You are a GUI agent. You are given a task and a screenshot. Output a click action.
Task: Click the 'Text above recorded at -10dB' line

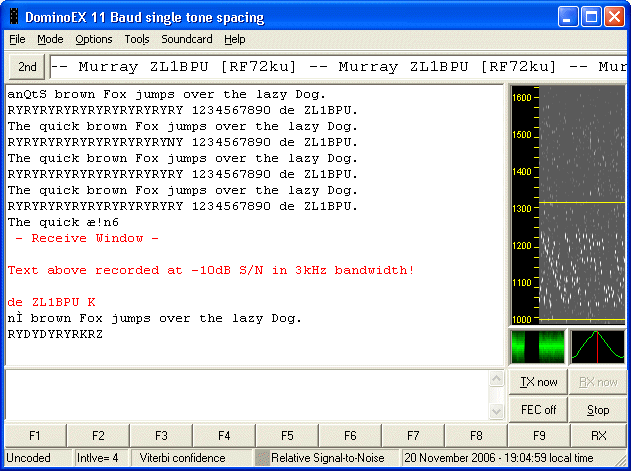[x=211, y=270]
